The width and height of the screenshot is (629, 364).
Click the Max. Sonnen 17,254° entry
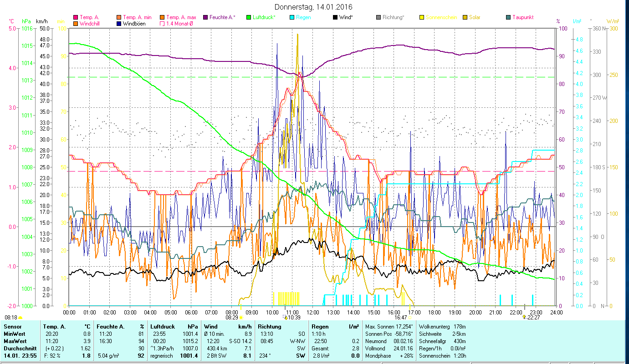389,326
